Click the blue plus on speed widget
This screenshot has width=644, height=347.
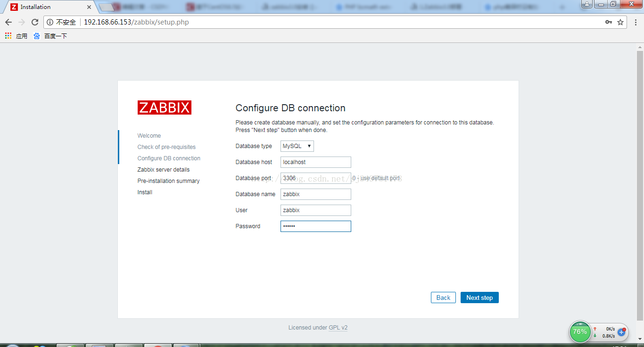point(621,332)
